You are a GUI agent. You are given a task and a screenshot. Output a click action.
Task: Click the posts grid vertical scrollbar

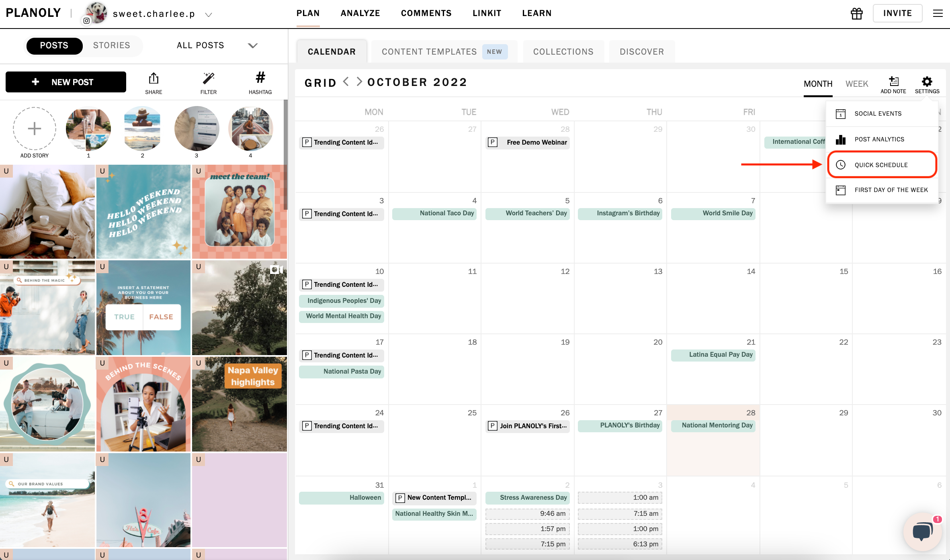pyautogui.click(x=286, y=155)
